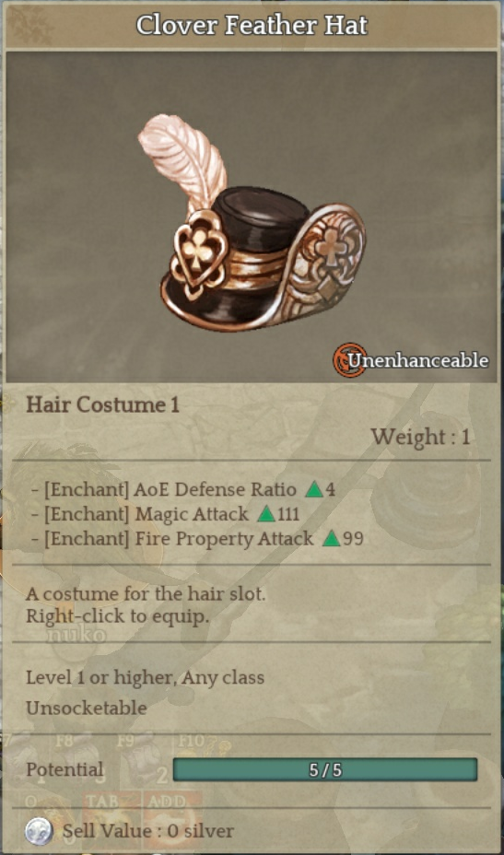Click the Unsocketable text
The image size is (504, 855).
pyautogui.click(x=87, y=708)
